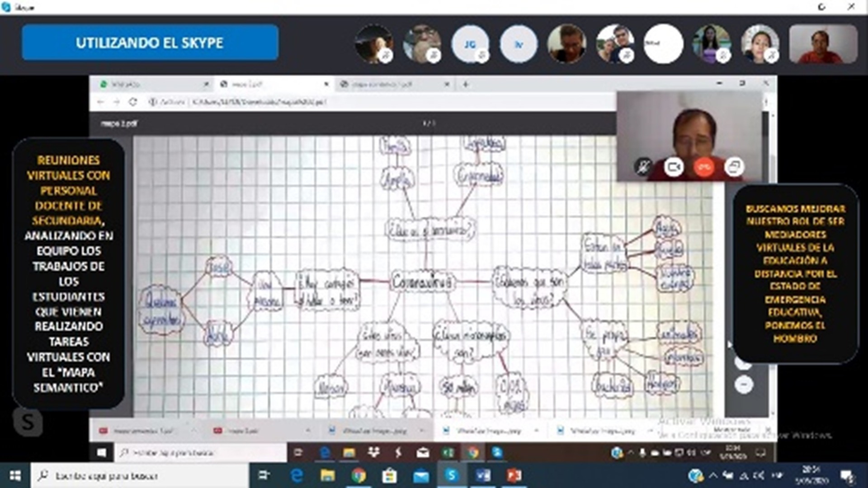Close the mapa 2.pdf browser tab
This screenshot has height=488, width=868.
[326, 84]
